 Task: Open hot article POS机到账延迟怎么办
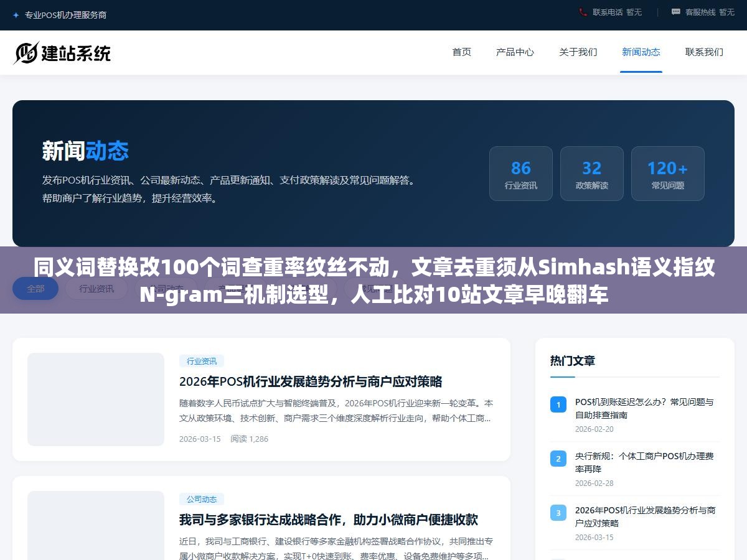644,408
